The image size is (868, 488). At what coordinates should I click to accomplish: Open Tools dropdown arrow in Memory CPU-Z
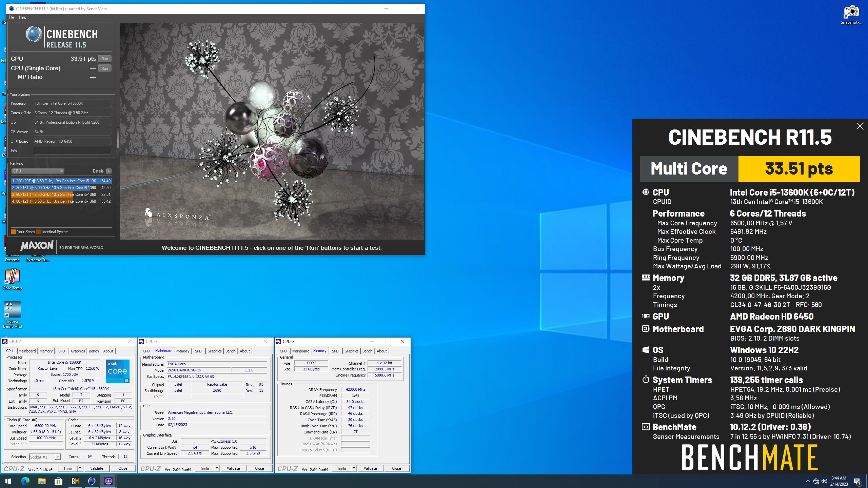click(x=354, y=468)
